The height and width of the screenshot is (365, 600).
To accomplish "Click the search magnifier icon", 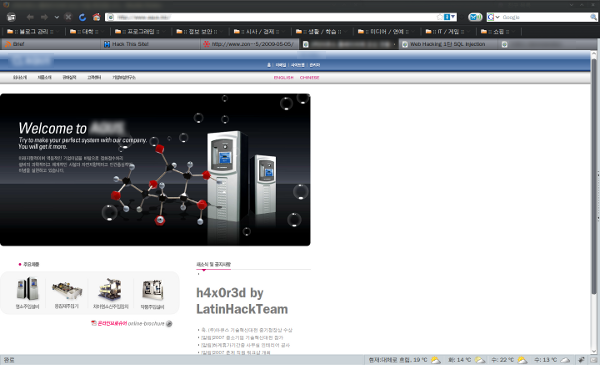I will point(593,17).
